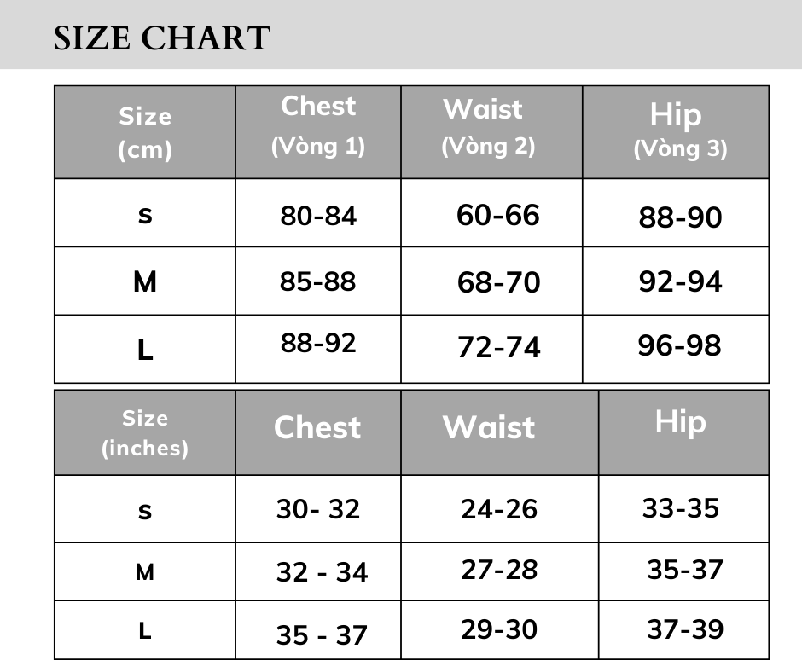Select the 35 - 37 chest inches cell
802x672 pixels.
pyautogui.click(x=321, y=635)
